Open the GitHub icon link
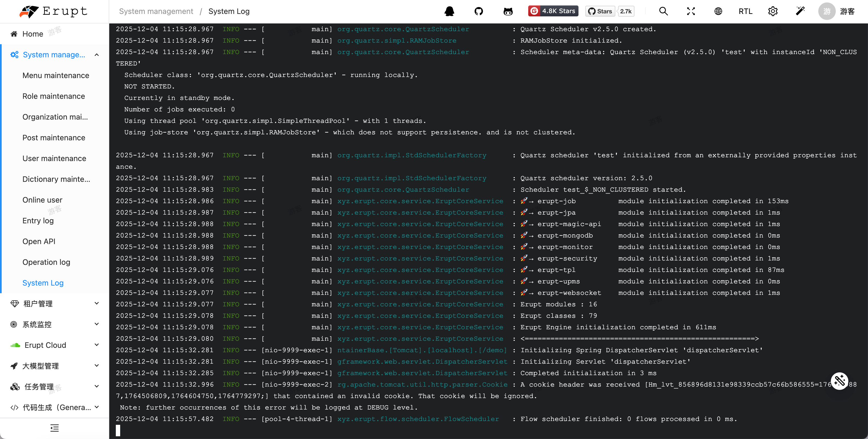The height and width of the screenshot is (439, 868). coord(479,11)
